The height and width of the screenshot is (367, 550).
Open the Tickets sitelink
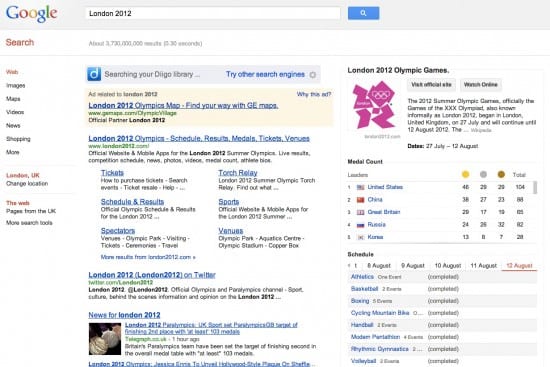pyautogui.click(x=112, y=173)
